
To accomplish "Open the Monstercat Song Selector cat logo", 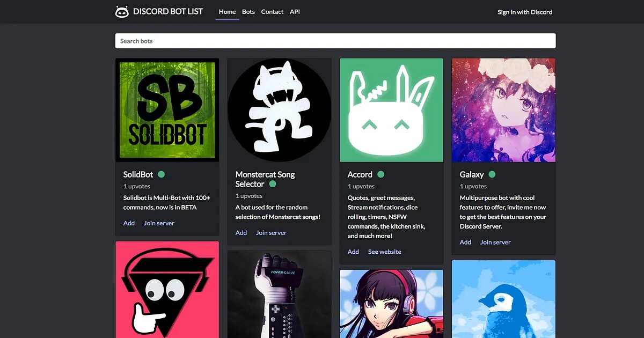I will (280, 110).
